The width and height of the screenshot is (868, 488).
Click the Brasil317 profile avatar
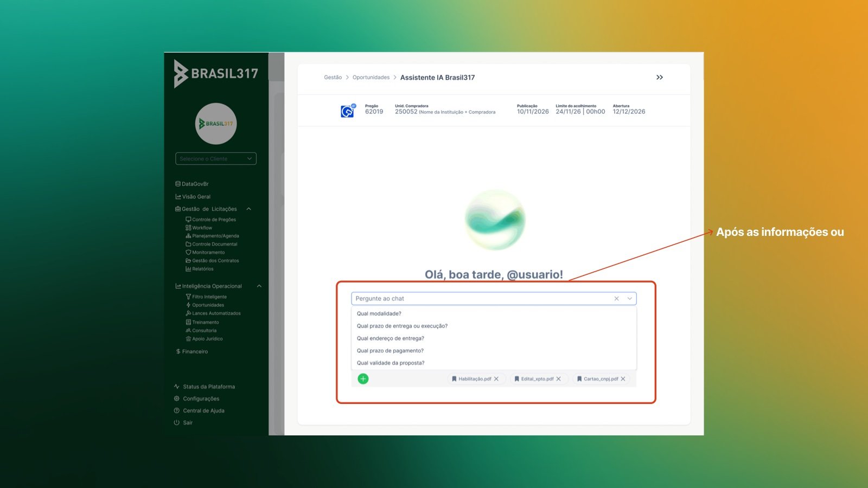coord(216,124)
